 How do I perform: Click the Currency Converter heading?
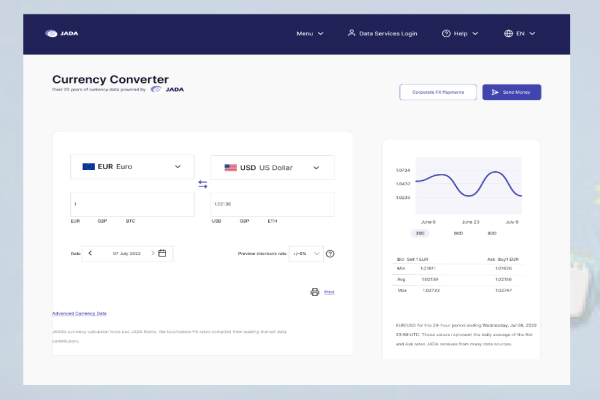(x=111, y=79)
